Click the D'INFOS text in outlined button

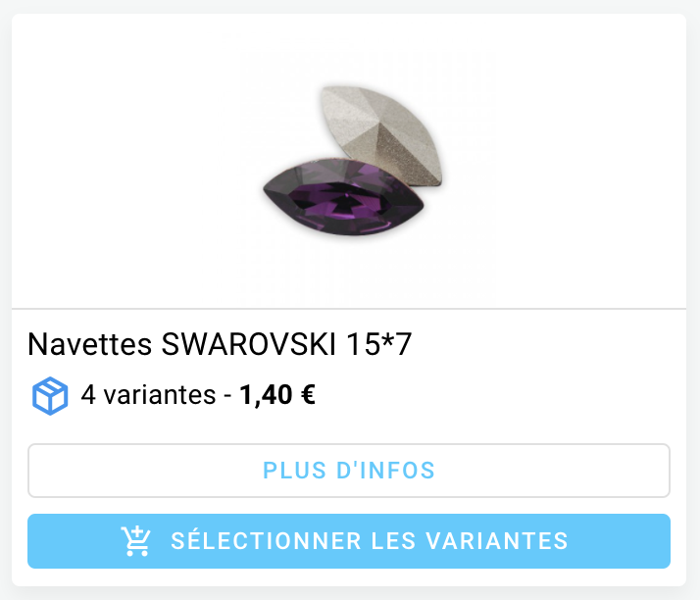pyautogui.click(x=385, y=470)
